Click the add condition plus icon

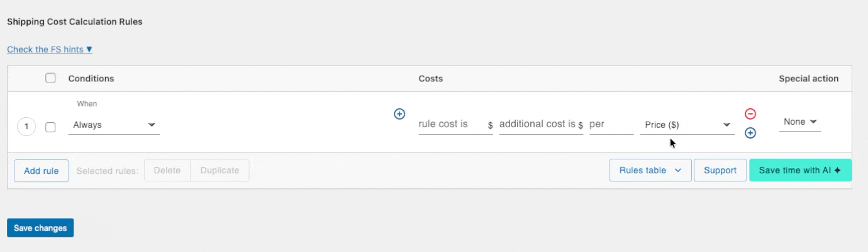pyautogui.click(x=399, y=114)
